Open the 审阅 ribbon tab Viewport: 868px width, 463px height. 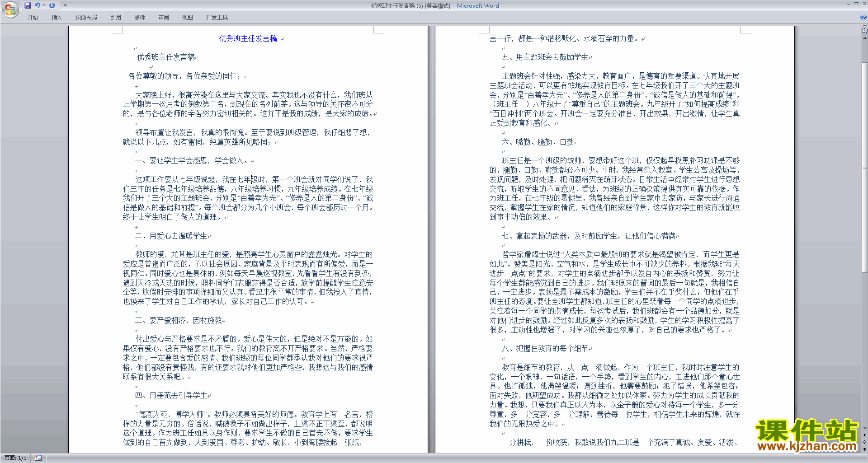(x=164, y=18)
